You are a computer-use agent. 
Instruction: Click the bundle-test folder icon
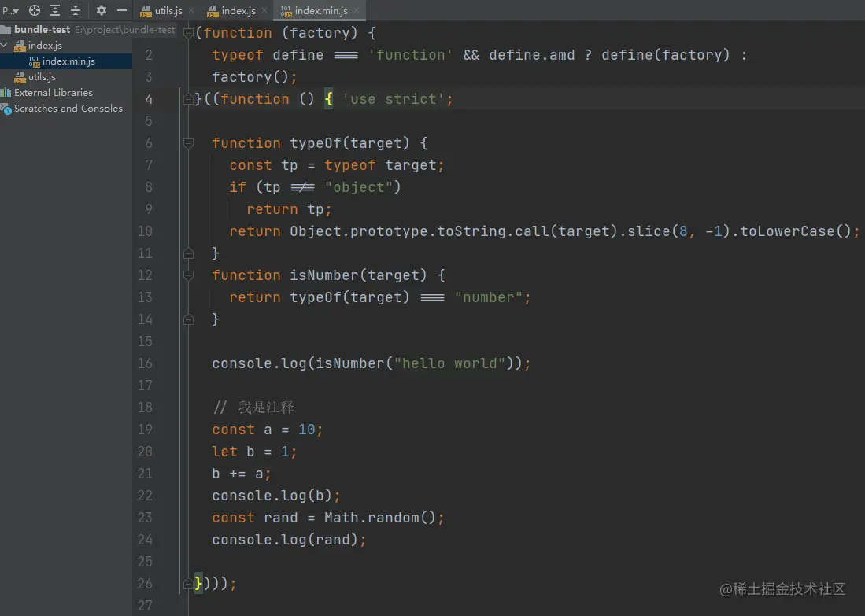coord(6,29)
